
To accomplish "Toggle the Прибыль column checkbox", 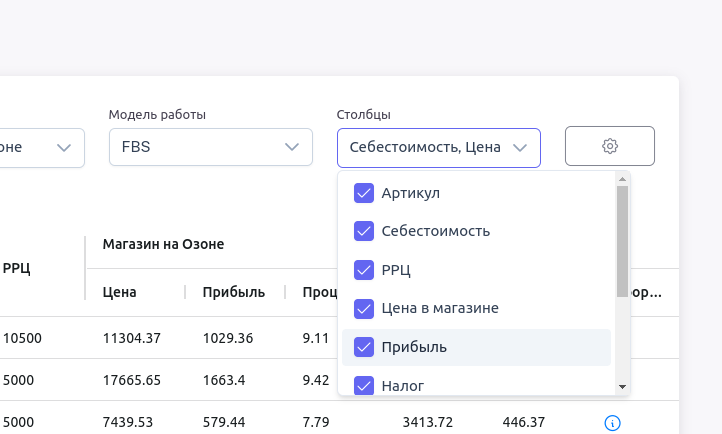I will pos(364,347).
